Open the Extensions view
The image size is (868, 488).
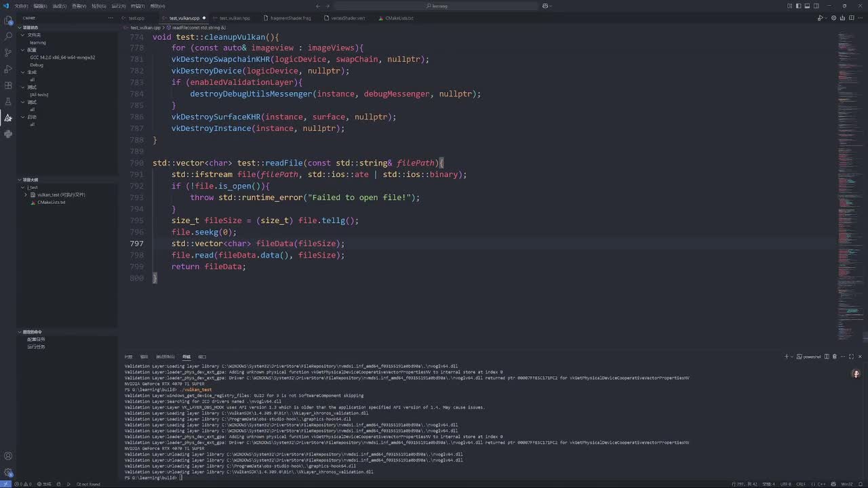(8, 85)
